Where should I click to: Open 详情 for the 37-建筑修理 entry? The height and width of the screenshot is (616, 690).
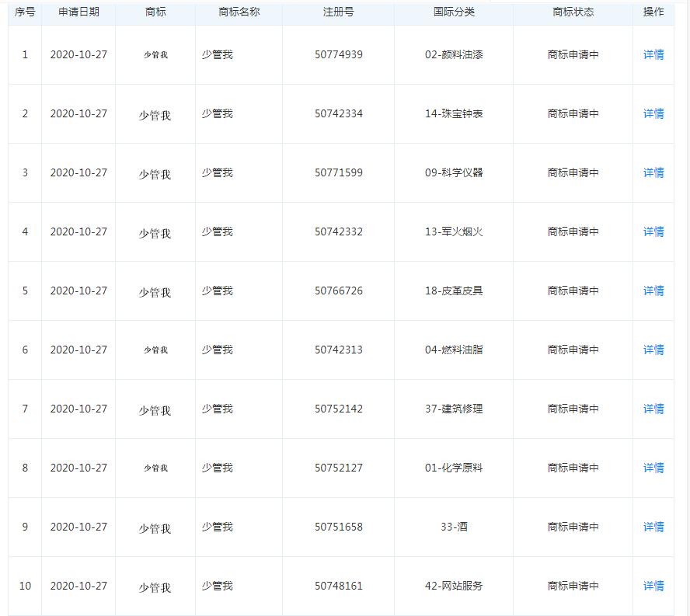pyautogui.click(x=653, y=409)
